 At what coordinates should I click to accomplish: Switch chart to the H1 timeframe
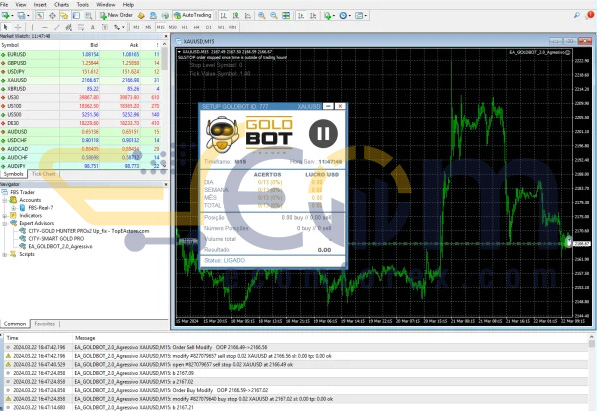tap(185, 27)
